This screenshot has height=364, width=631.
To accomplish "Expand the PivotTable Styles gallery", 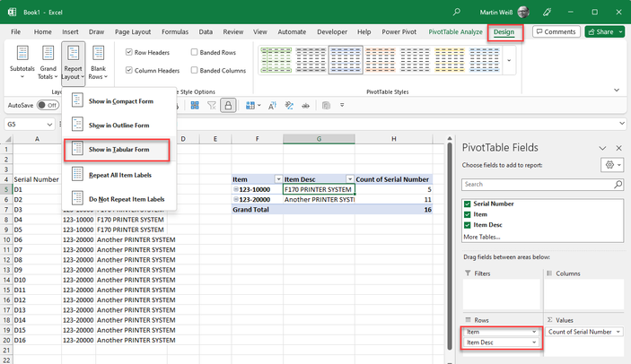I will tap(511, 61).
